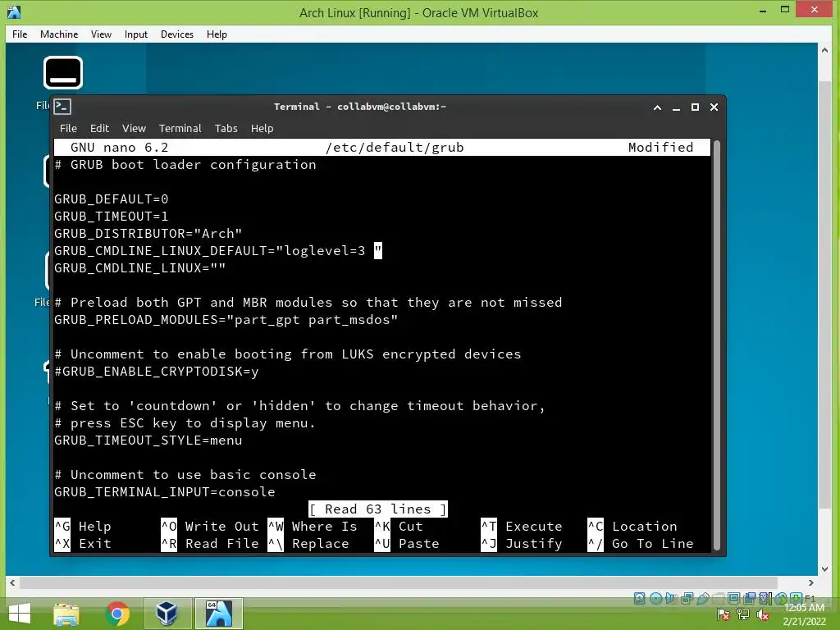
Task: Maximize the Terminal window
Action: [x=695, y=107]
